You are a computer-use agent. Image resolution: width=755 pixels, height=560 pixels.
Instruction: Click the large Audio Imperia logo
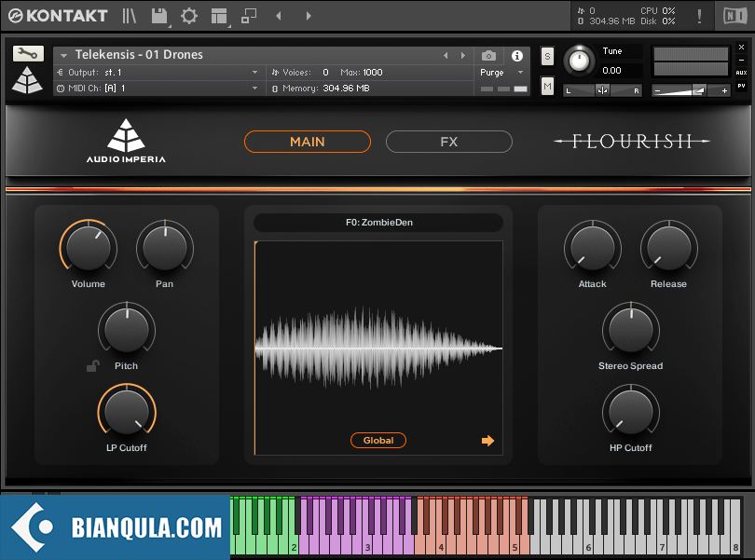coord(126,141)
